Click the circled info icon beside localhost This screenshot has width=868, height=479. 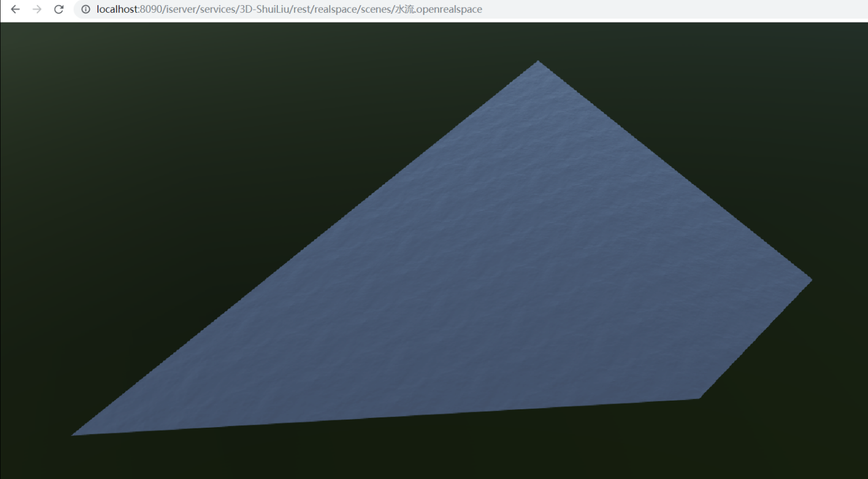(85, 9)
